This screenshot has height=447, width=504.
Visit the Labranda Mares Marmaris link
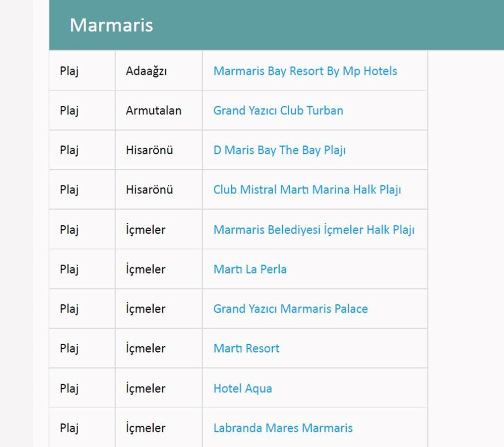283,428
